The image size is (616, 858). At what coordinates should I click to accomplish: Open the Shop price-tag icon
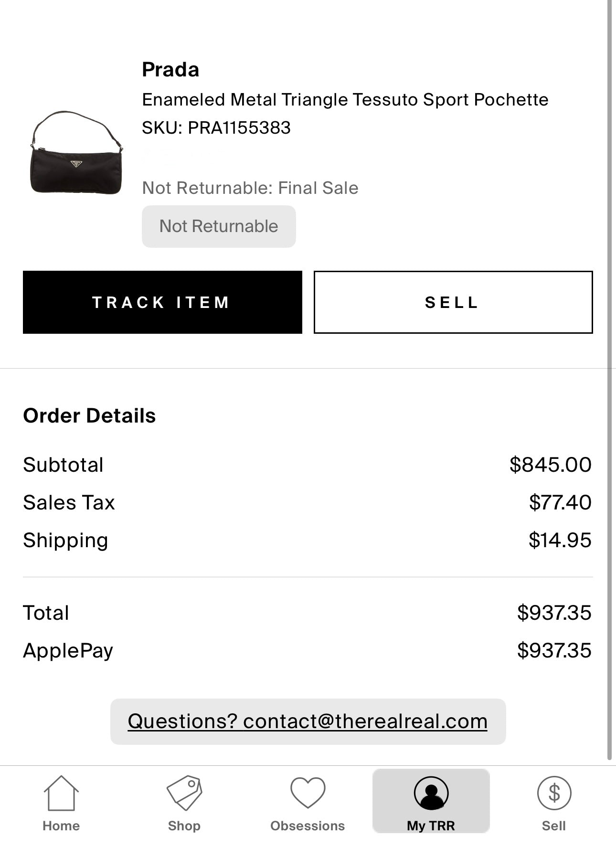pos(184,793)
